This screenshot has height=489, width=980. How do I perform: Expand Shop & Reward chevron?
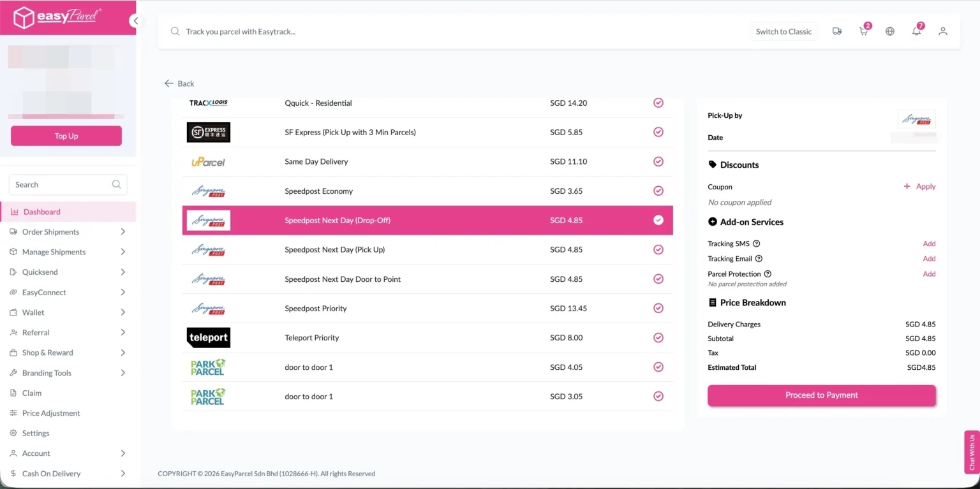[123, 353]
